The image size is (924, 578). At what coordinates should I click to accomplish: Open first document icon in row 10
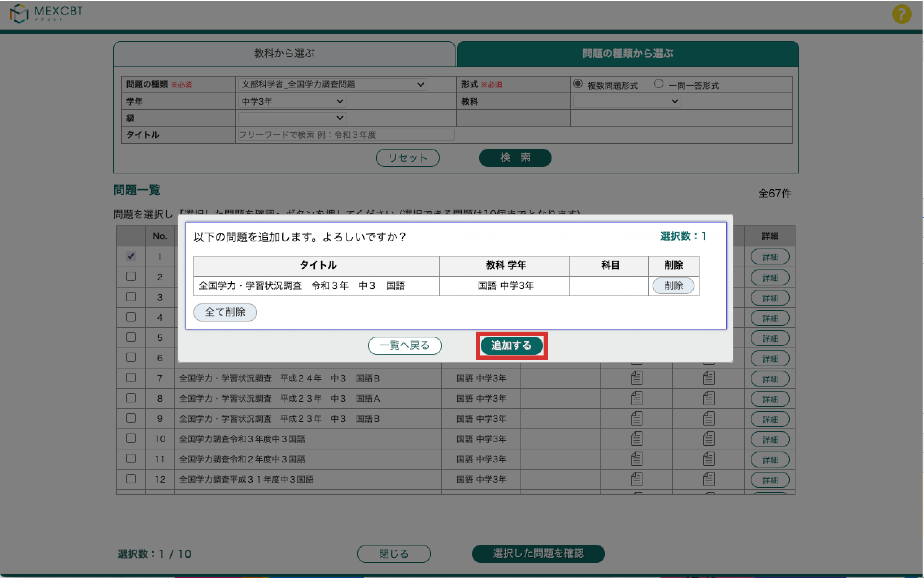[x=636, y=439]
